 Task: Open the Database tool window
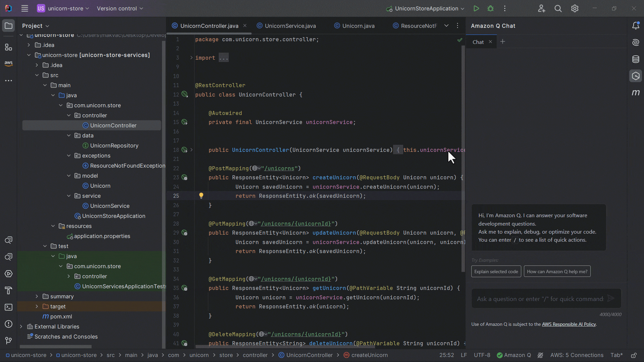(636, 59)
